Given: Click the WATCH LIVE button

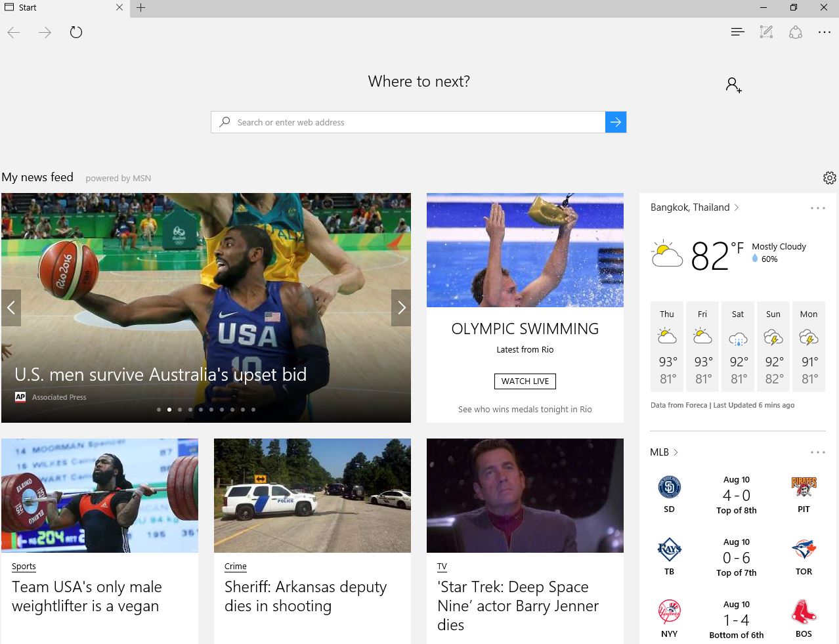Looking at the screenshot, I should (x=525, y=381).
